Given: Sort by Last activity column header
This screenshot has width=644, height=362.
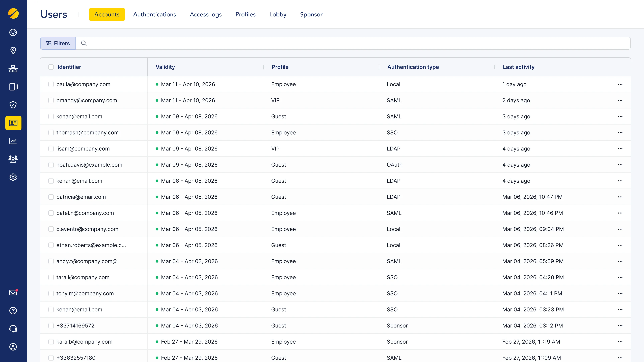Looking at the screenshot, I should click(519, 67).
